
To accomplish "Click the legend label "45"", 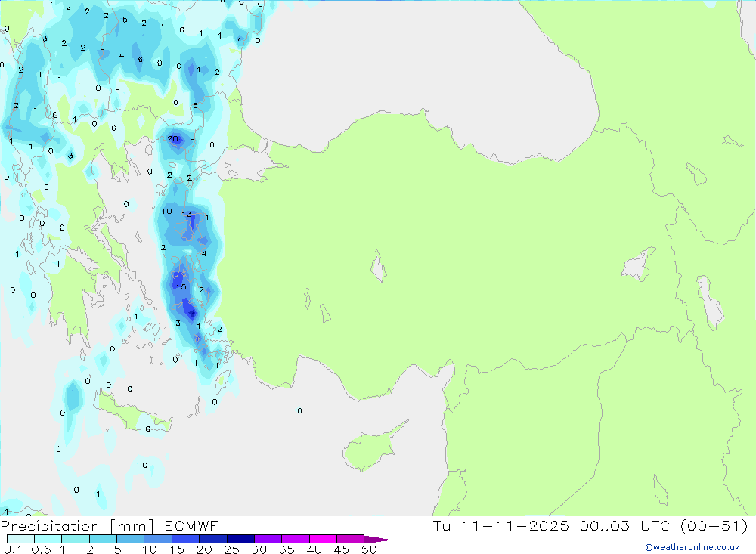I will click(342, 549).
